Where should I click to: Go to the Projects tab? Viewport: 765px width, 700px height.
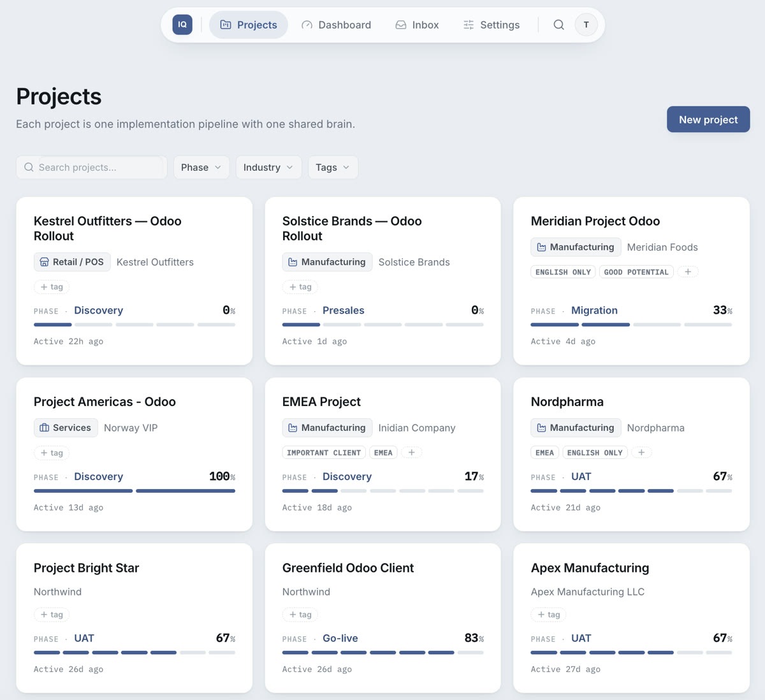click(x=249, y=25)
